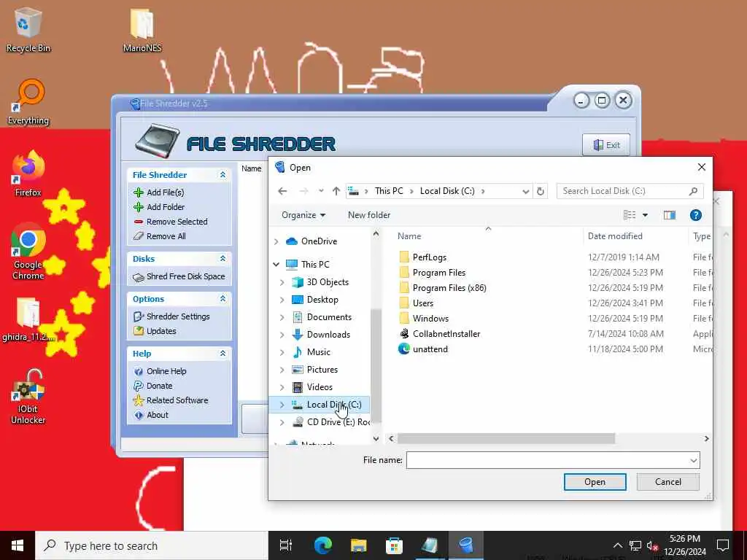Click Add File(s) in File Shredder panel

[x=165, y=192]
